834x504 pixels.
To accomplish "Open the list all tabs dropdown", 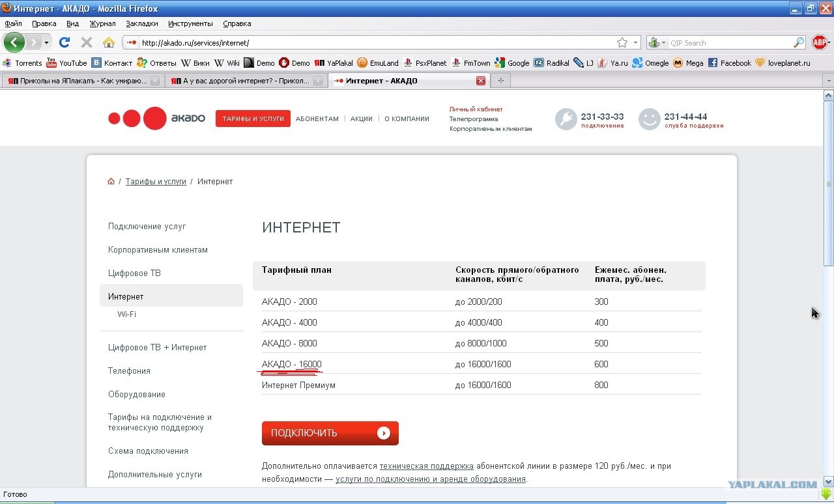I will (828, 81).
